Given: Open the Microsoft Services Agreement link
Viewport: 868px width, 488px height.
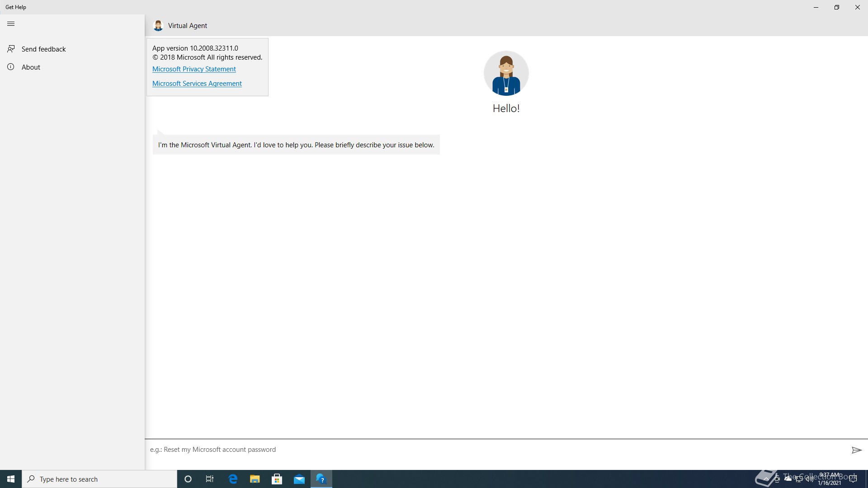Looking at the screenshot, I should tap(197, 84).
